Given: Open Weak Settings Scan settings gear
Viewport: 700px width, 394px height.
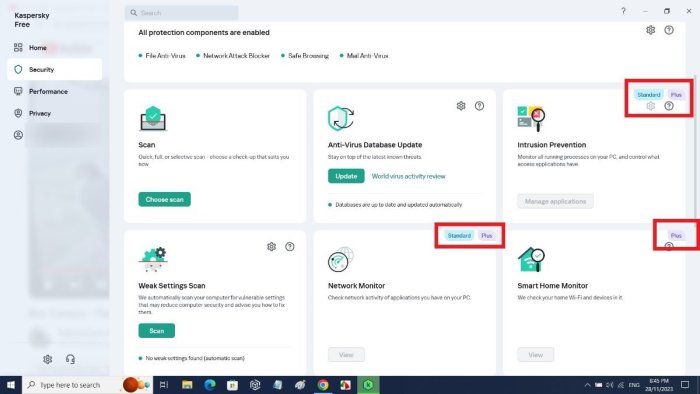Looking at the screenshot, I should (271, 246).
